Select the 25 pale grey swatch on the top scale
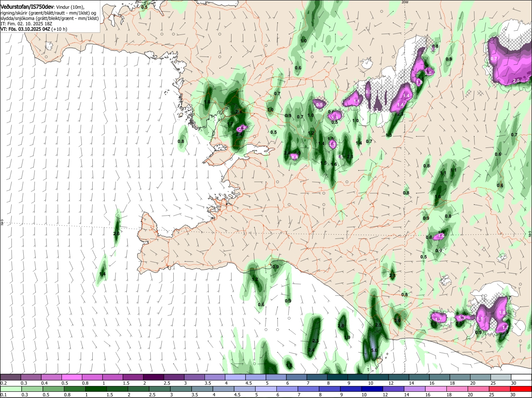Viewport: 532px width, 398px height. [501, 377]
